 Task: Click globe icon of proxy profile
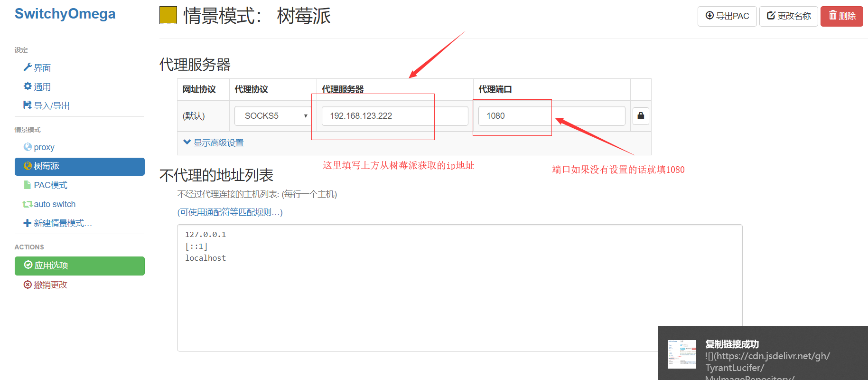pyautogui.click(x=28, y=147)
